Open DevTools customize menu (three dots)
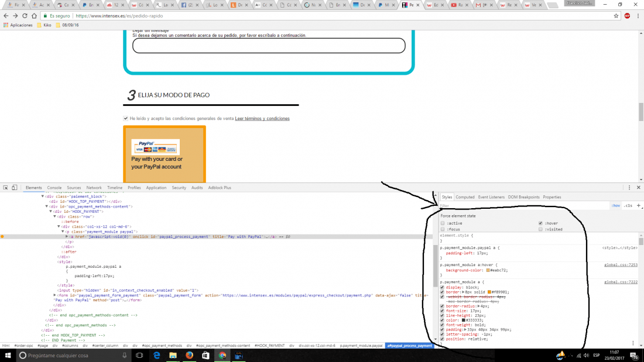This screenshot has width=644, height=362. pyautogui.click(x=629, y=188)
